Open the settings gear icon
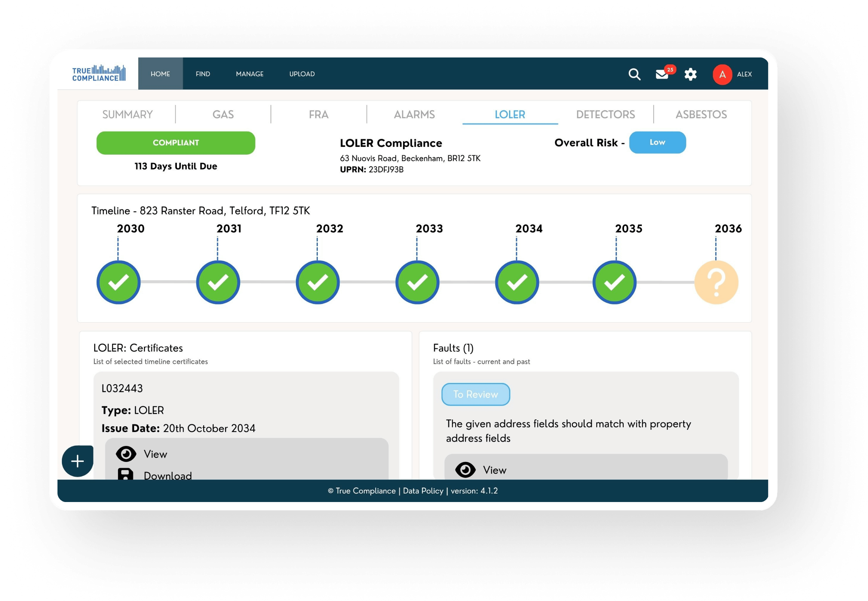This screenshot has width=868, height=601. 691,75
